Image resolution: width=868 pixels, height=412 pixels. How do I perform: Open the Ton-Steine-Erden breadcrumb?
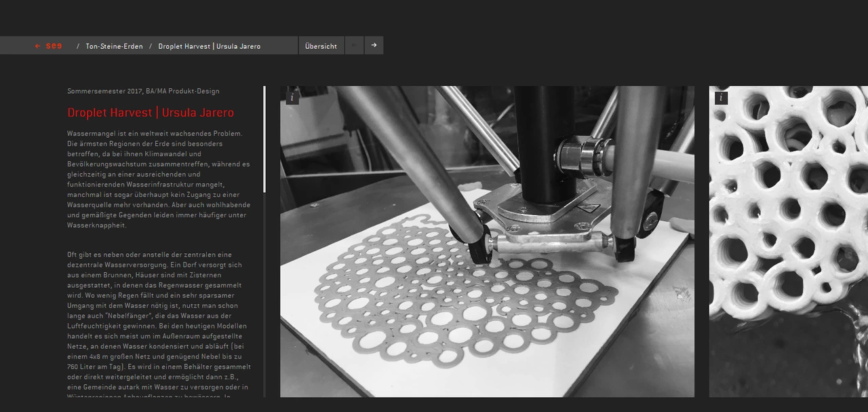[114, 46]
